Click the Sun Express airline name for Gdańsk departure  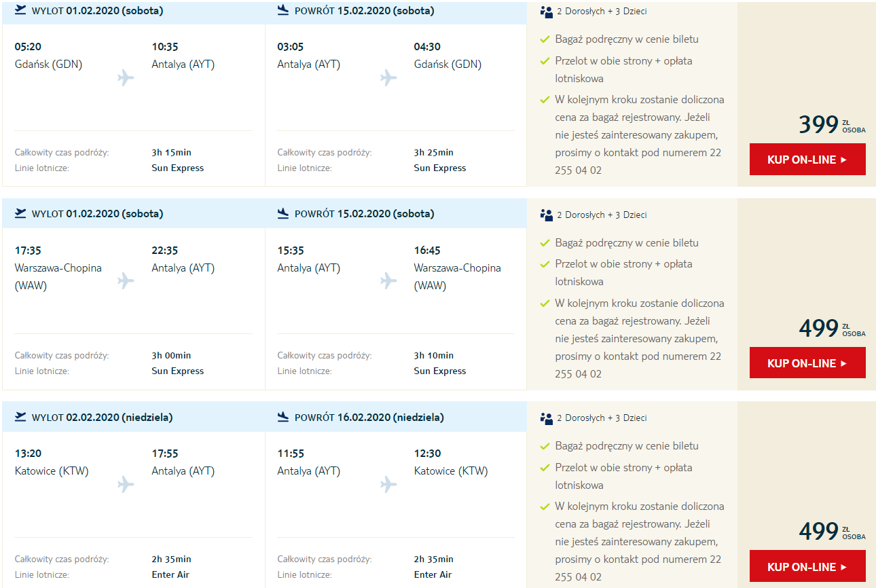[178, 168]
